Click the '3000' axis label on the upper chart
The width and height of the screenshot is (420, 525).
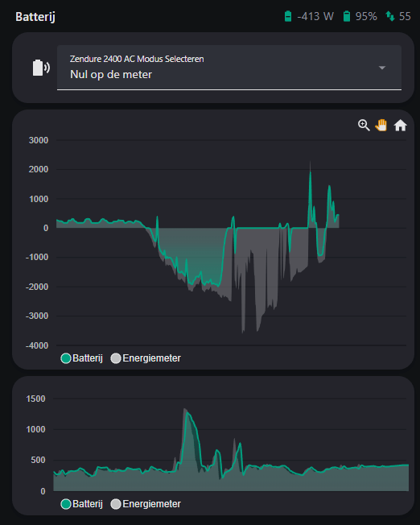click(x=39, y=140)
